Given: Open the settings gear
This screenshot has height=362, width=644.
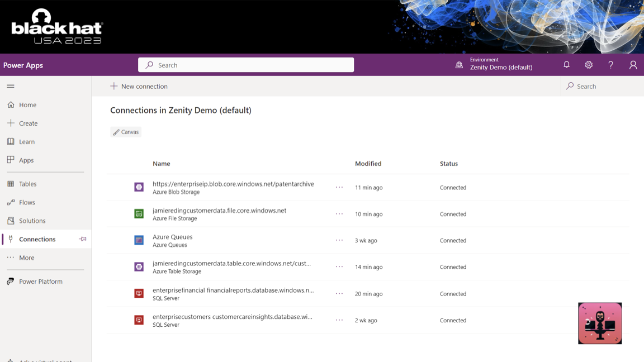Looking at the screenshot, I should pos(589,65).
